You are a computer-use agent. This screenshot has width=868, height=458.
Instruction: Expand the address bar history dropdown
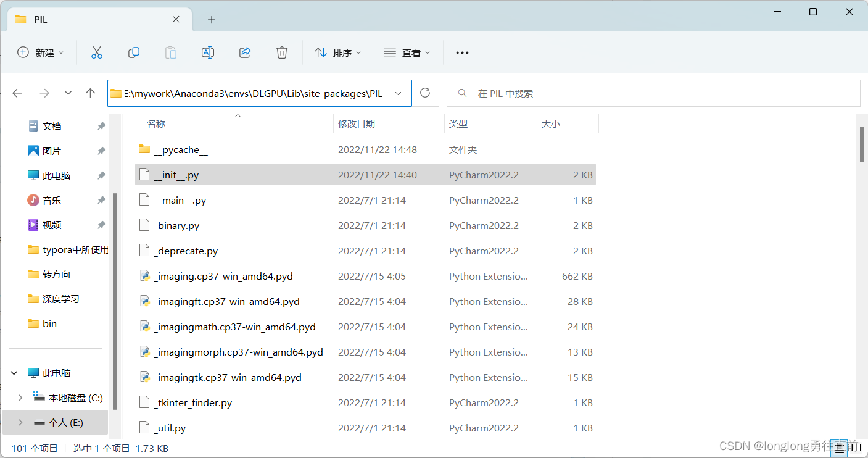[x=399, y=93]
